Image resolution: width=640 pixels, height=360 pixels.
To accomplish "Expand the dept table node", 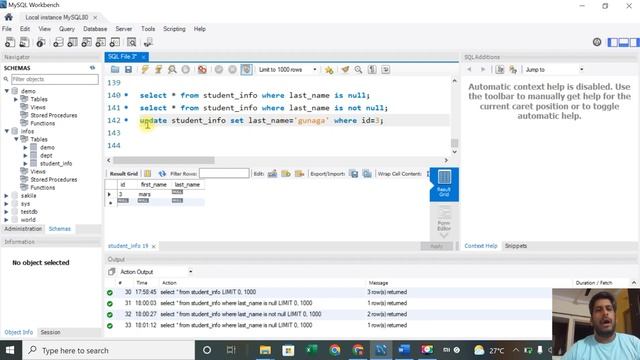I will [x=25, y=156].
